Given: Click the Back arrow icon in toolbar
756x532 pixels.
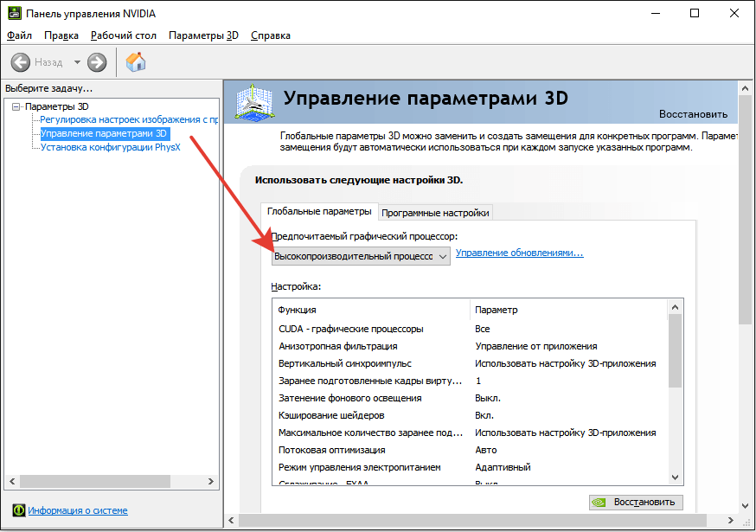Looking at the screenshot, I should point(21,62).
